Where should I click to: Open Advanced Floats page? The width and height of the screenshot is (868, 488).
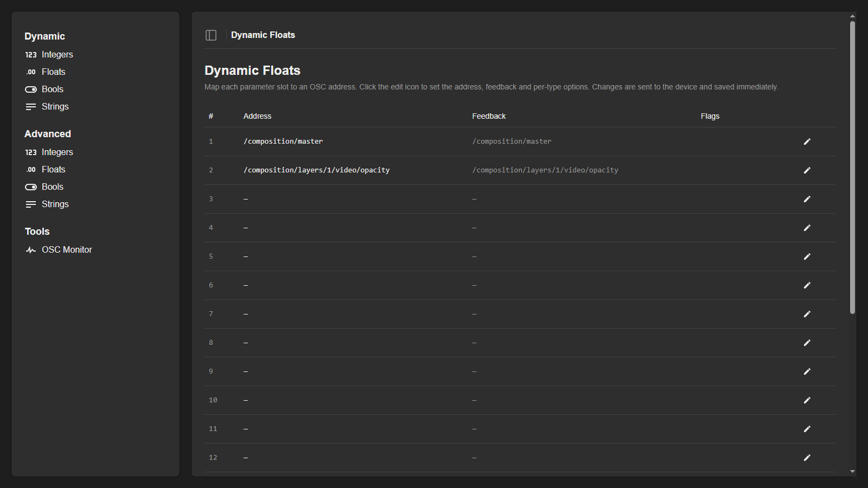(45, 170)
